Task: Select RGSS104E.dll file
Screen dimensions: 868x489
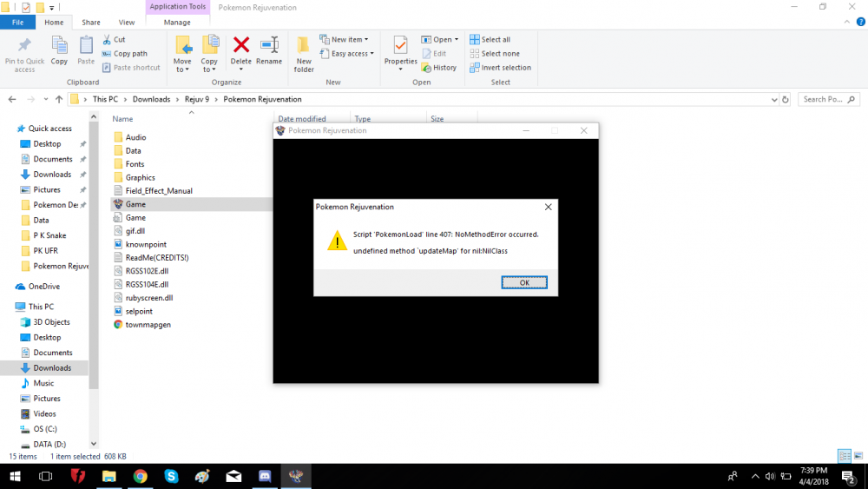Action: [x=147, y=284]
